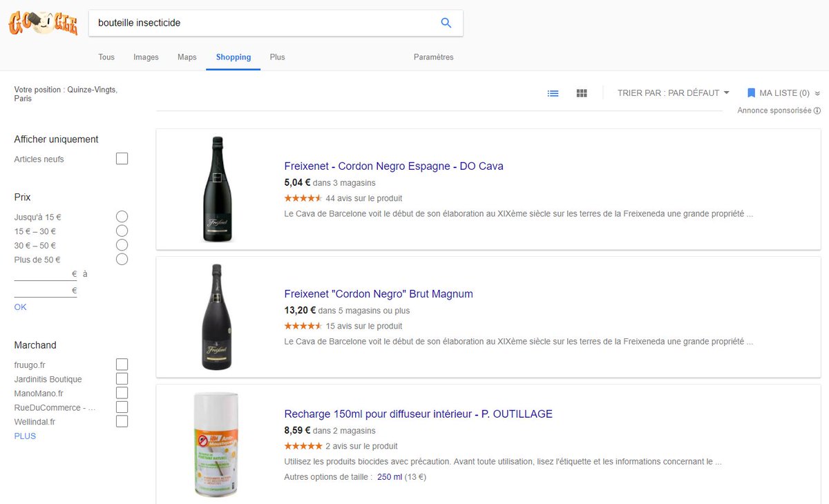Click the Brut Magnum bottle thumbnail
The width and height of the screenshot is (829, 504).
tap(217, 317)
